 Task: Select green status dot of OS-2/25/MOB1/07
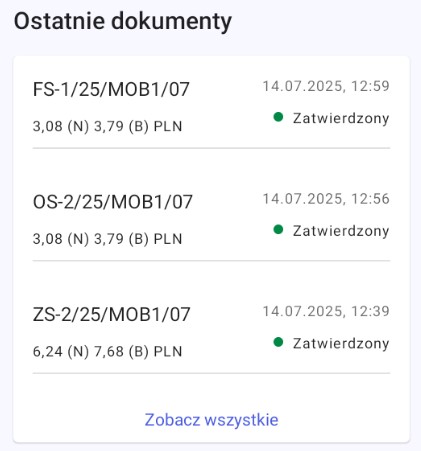(x=278, y=230)
